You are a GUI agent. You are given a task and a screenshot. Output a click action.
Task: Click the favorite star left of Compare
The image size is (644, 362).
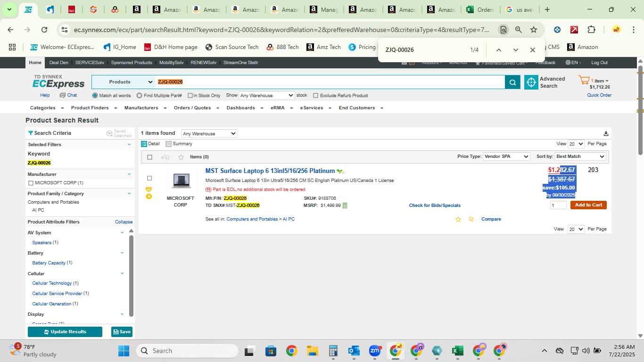[x=458, y=219]
